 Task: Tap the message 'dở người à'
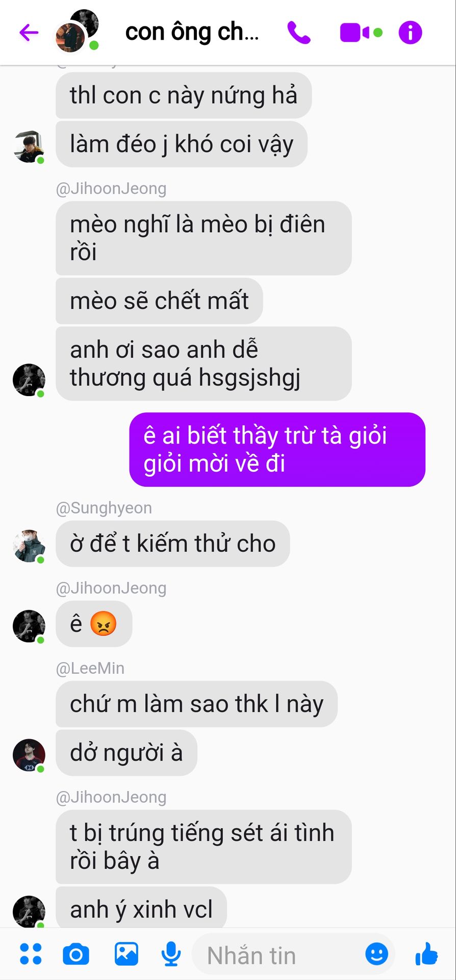(126, 753)
